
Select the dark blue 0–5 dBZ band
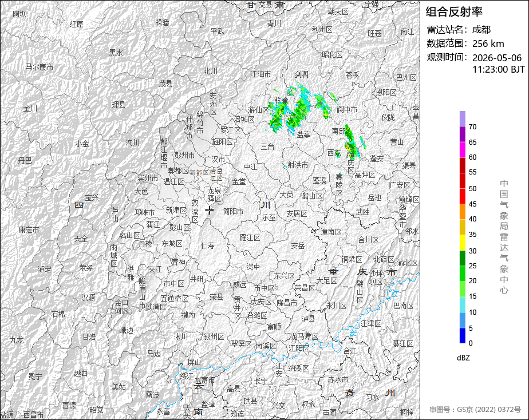(462, 335)
